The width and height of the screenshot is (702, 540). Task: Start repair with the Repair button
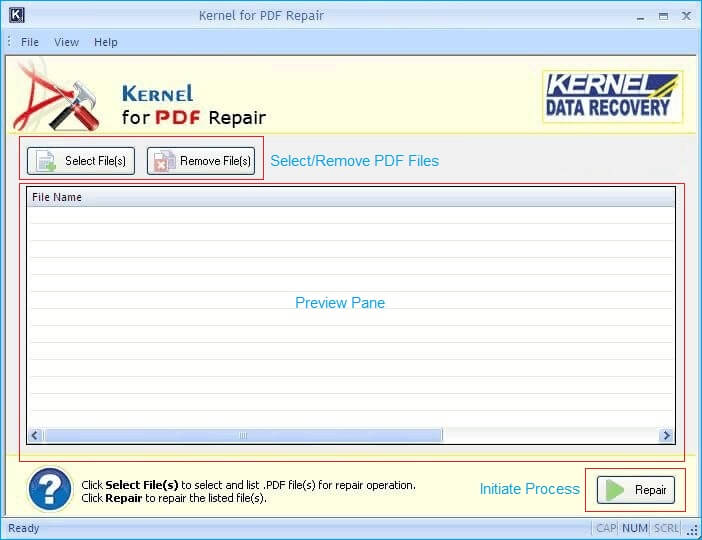click(636, 490)
